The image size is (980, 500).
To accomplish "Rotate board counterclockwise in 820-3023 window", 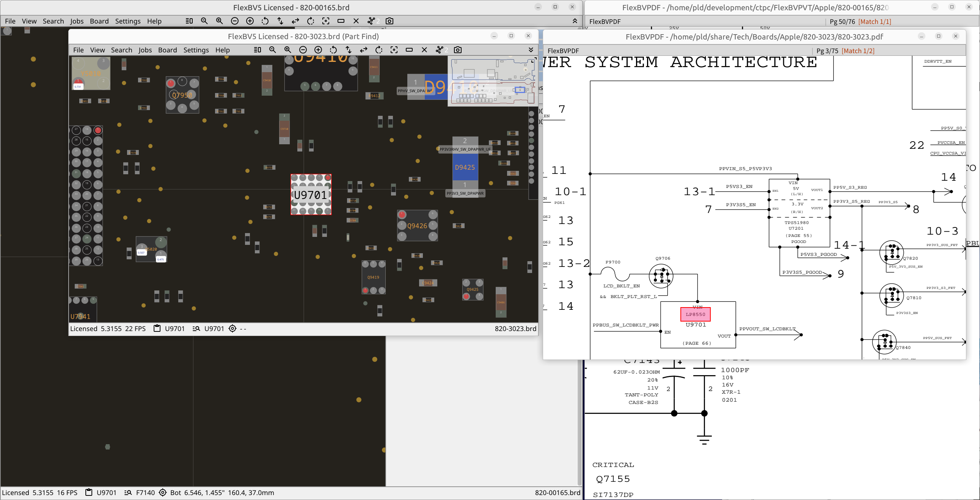I will pyautogui.click(x=333, y=50).
